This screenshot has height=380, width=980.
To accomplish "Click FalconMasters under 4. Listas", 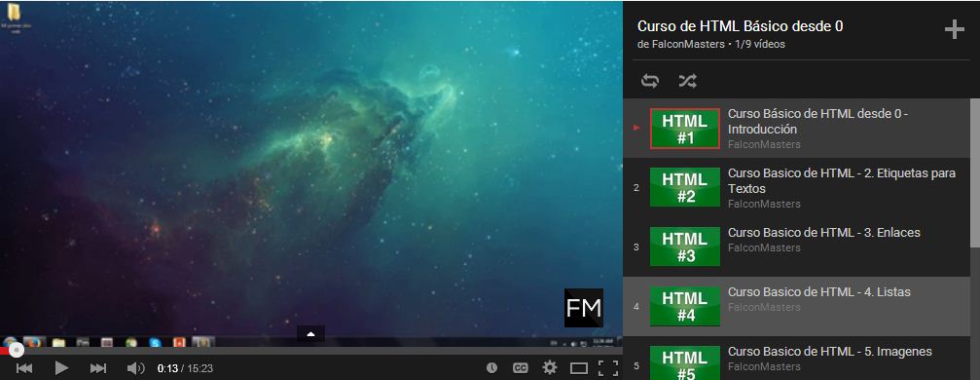I will (764, 307).
